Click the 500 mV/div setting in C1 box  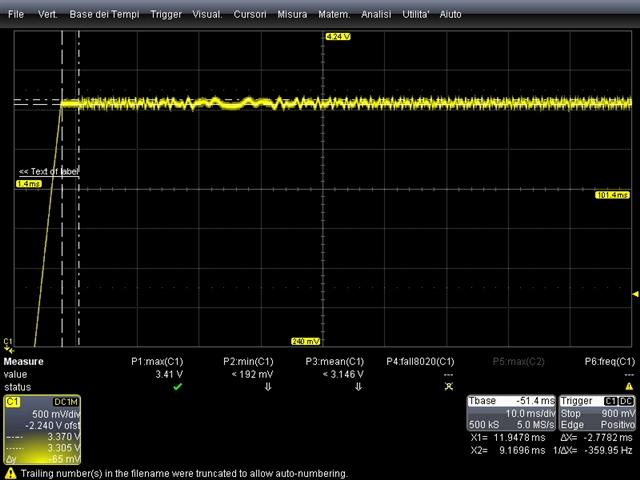coord(56,414)
